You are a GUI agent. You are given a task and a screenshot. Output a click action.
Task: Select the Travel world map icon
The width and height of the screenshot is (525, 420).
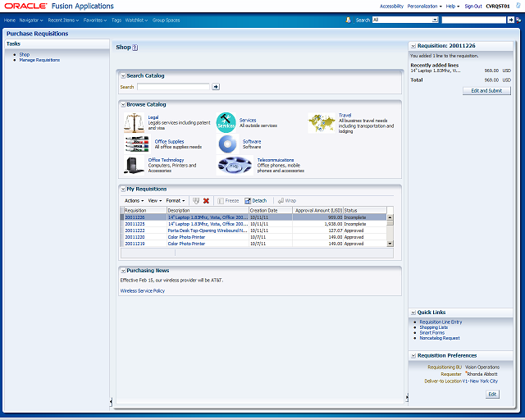[x=322, y=122]
